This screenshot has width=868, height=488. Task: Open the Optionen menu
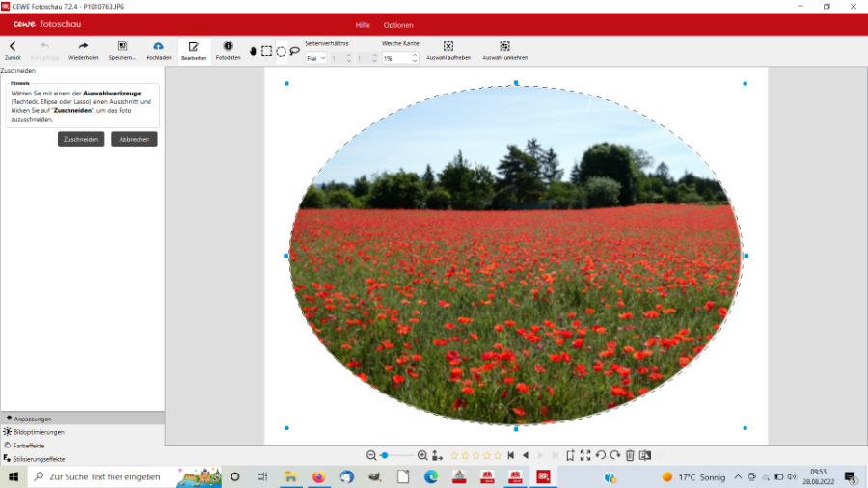(398, 25)
